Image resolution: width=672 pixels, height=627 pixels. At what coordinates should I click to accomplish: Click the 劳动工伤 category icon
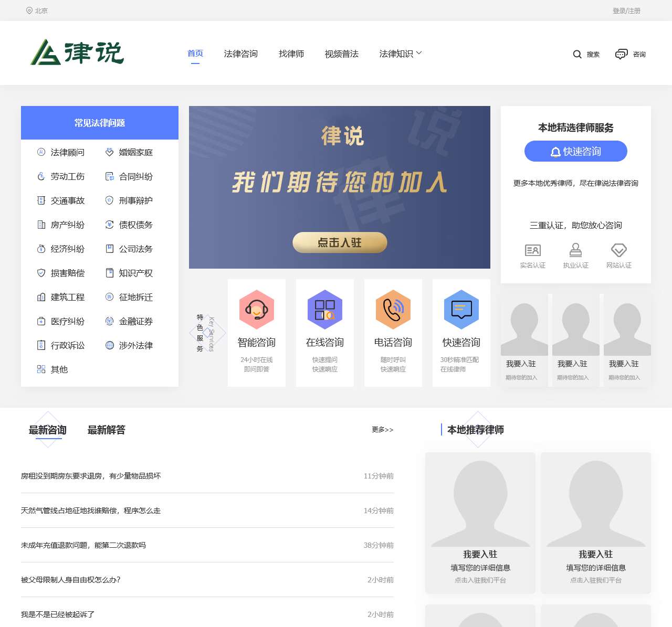(41, 176)
